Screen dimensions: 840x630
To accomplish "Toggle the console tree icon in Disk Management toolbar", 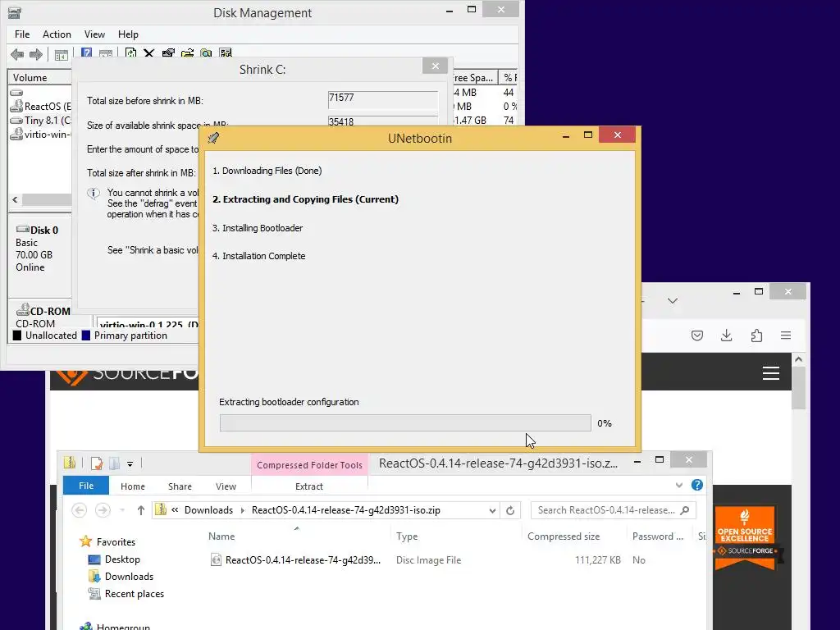I will (62, 54).
